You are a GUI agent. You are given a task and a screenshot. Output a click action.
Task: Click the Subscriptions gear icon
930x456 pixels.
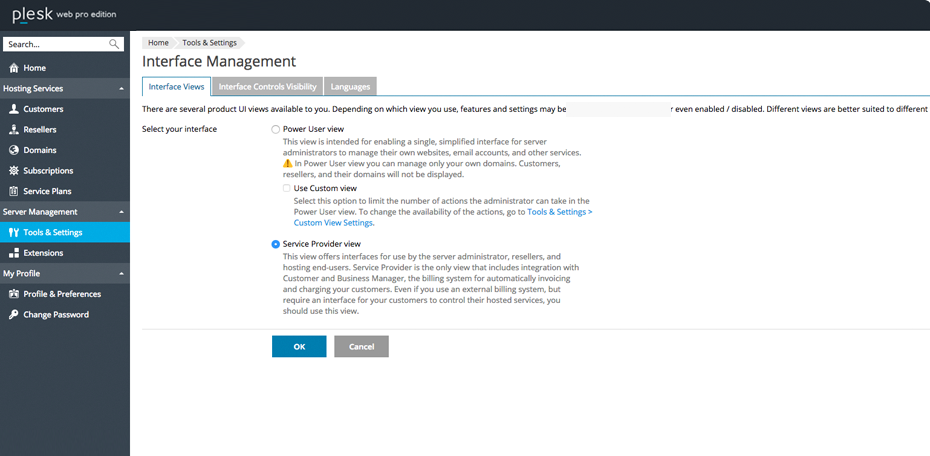pos(13,171)
